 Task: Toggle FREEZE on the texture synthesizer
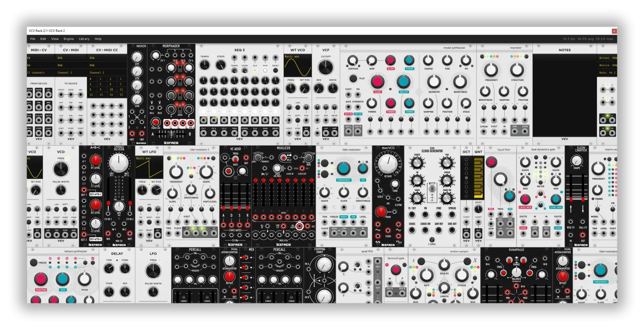pos(34,262)
